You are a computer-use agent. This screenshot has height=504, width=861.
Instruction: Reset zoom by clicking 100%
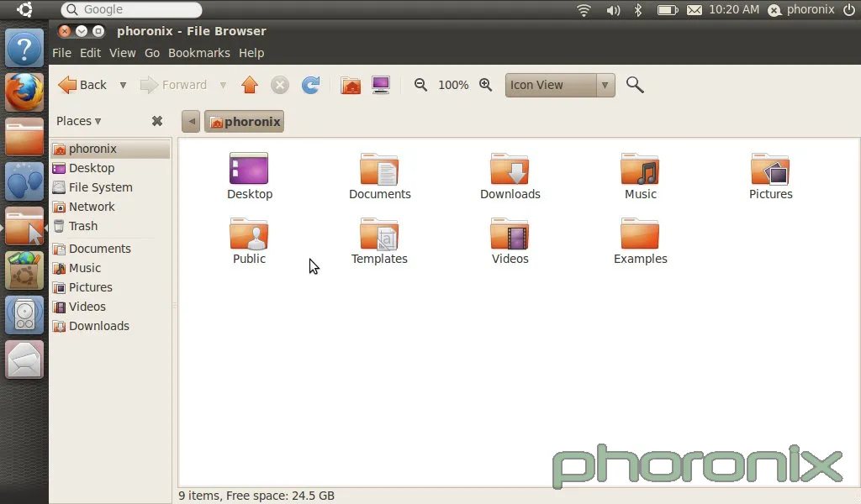(x=453, y=85)
